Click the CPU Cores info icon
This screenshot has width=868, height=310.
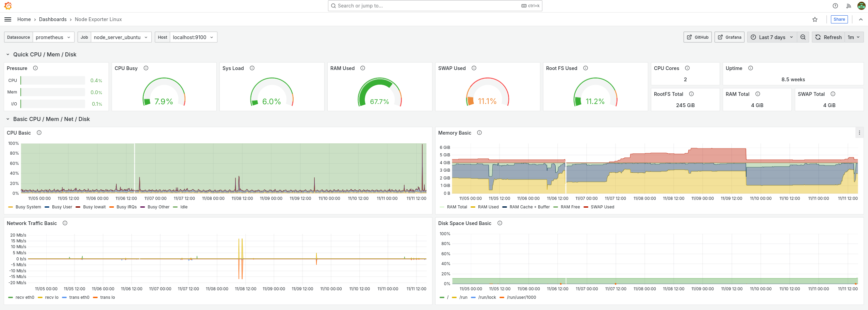click(x=687, y=68)
